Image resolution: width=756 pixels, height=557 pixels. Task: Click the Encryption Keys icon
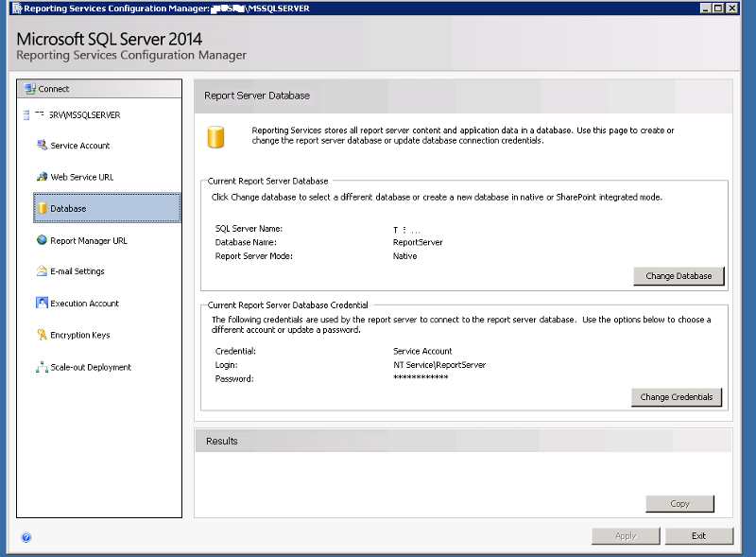tap(42, 335)
